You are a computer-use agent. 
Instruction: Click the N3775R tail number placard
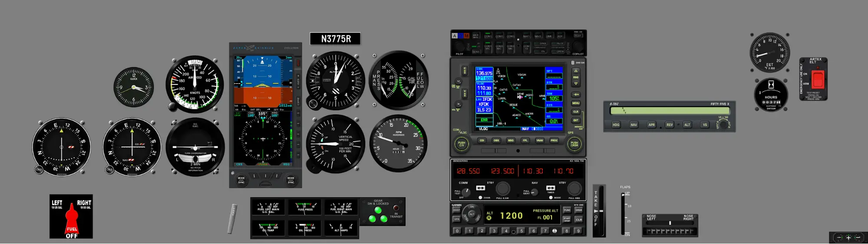tap(335, 39)
